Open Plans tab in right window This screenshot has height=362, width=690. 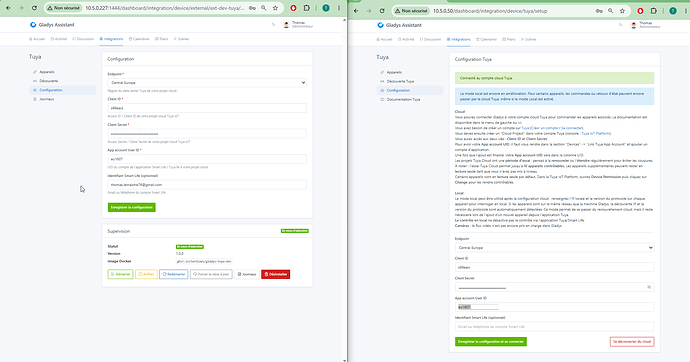click(x=509, y=39)
